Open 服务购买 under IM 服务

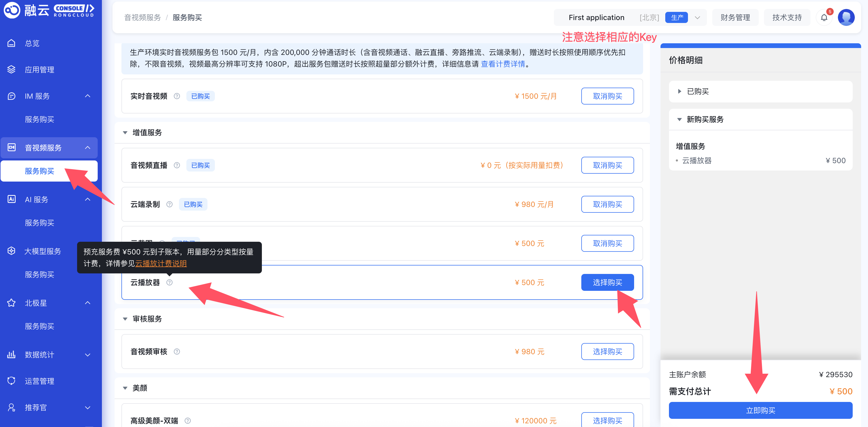(x=39, y=119)
